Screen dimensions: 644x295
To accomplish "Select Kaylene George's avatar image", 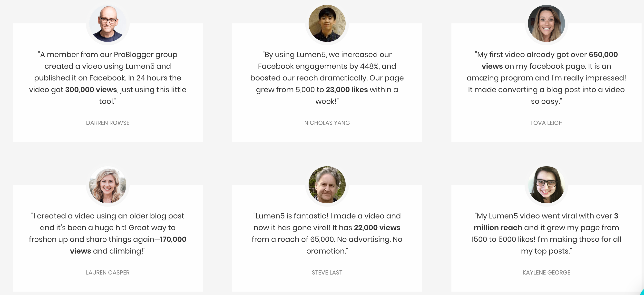I will point(546,185).
